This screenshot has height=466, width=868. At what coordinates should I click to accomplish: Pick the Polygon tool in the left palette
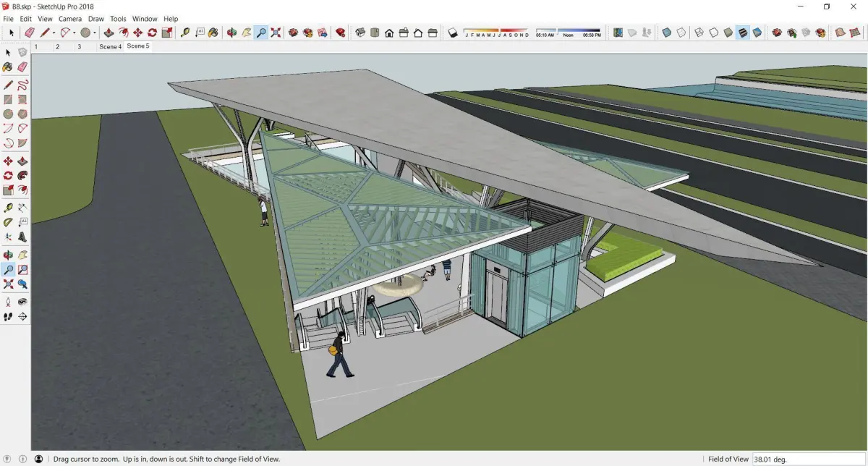[23, 114]
